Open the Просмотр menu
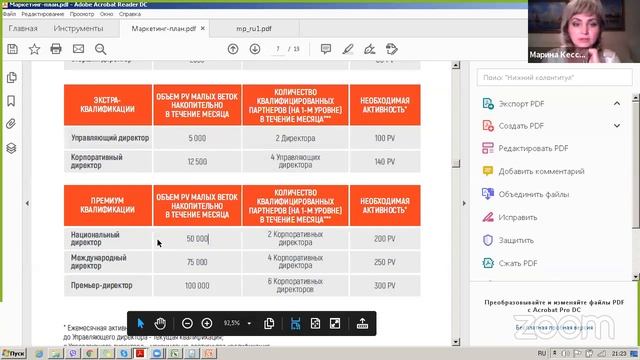Image resolution: width=640 pixels, height=360 pixels. [82, 14]
